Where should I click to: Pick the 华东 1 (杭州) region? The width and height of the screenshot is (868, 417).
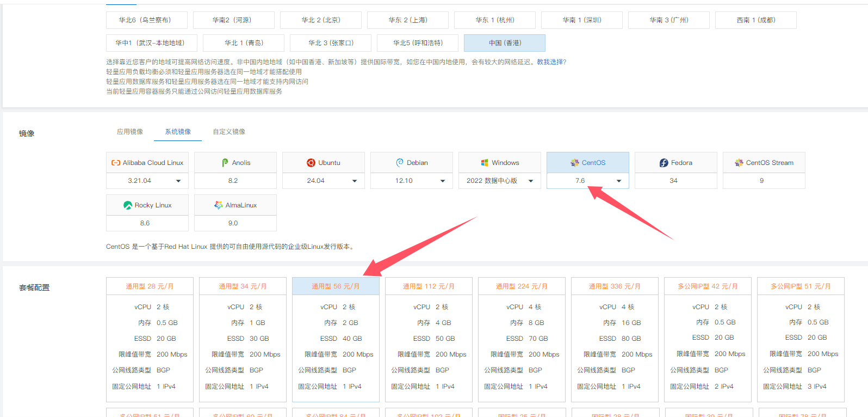click(x=495, y=20)
